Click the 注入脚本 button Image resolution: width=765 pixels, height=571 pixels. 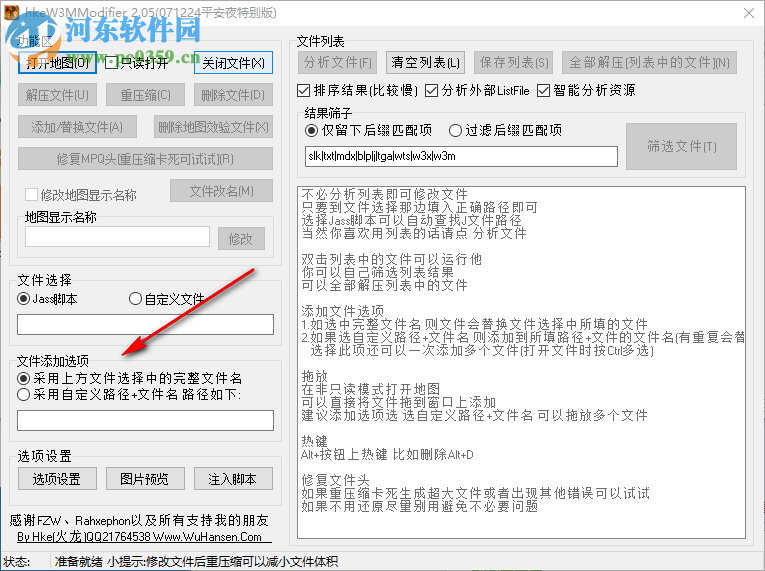click(x=233, y=479)
